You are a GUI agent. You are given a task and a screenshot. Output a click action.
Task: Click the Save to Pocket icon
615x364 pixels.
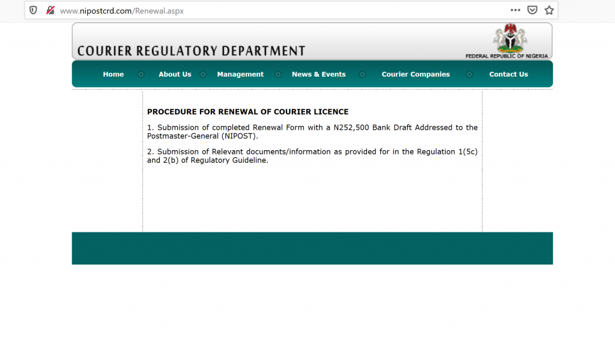tap(532, 10)
